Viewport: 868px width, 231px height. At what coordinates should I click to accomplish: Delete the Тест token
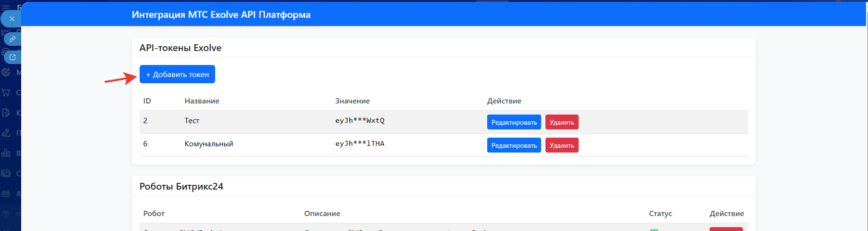point(562,122)
